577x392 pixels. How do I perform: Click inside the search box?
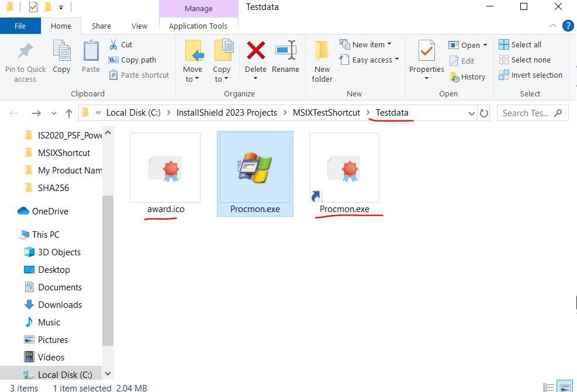[x=526, y=113]
